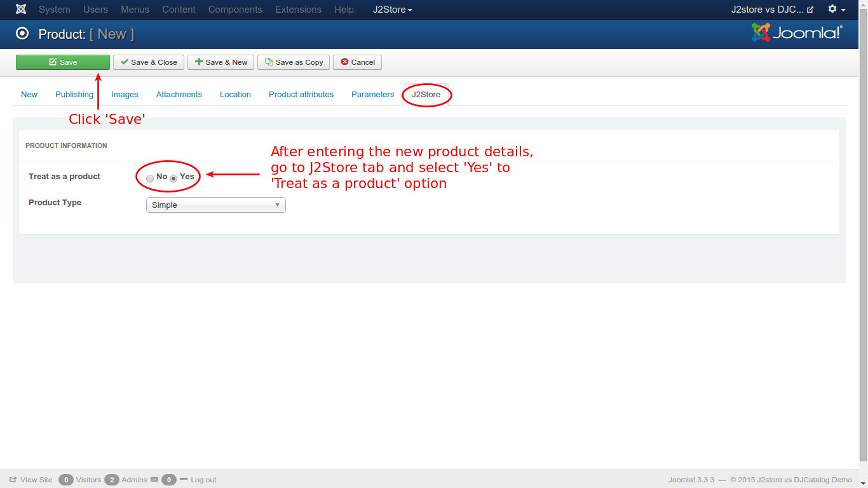Screen dimensions: 868x488
Task: Switch to the Publishing tab
Action: click(74, 95)
